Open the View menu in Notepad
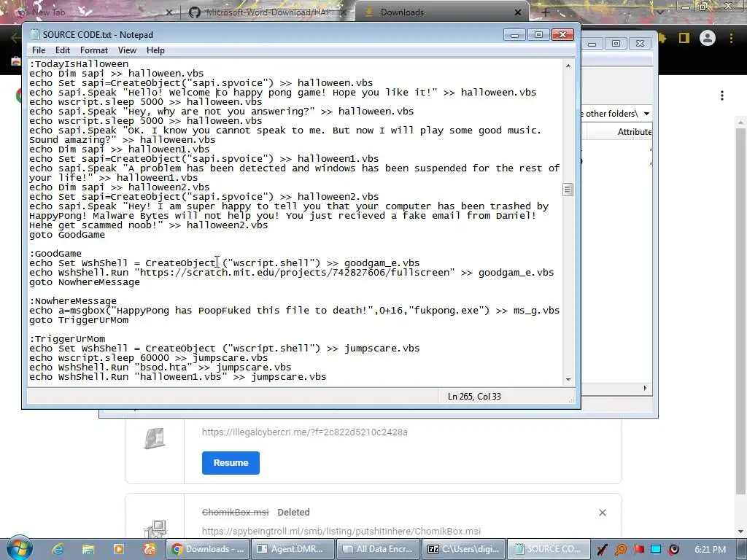The image size is (747, 560). coord(127,50)
